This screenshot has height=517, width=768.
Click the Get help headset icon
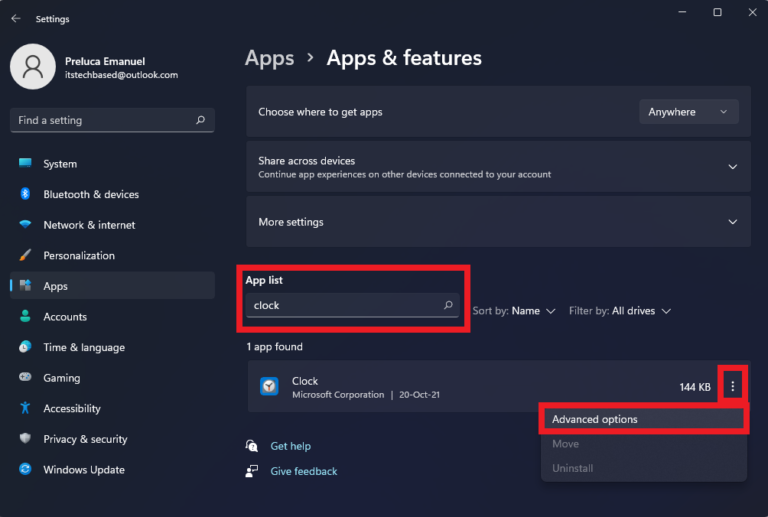[x=252, y=446]
